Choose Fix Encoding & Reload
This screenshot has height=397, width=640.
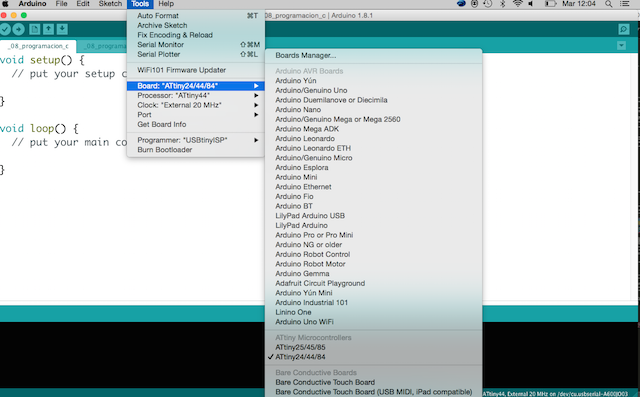pos(196,35)
